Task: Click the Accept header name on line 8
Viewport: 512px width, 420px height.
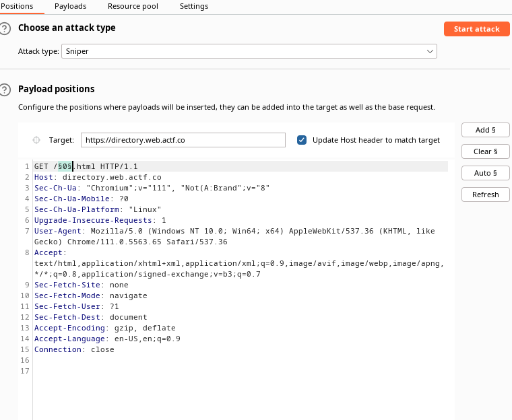Action: tap(49, 252)
